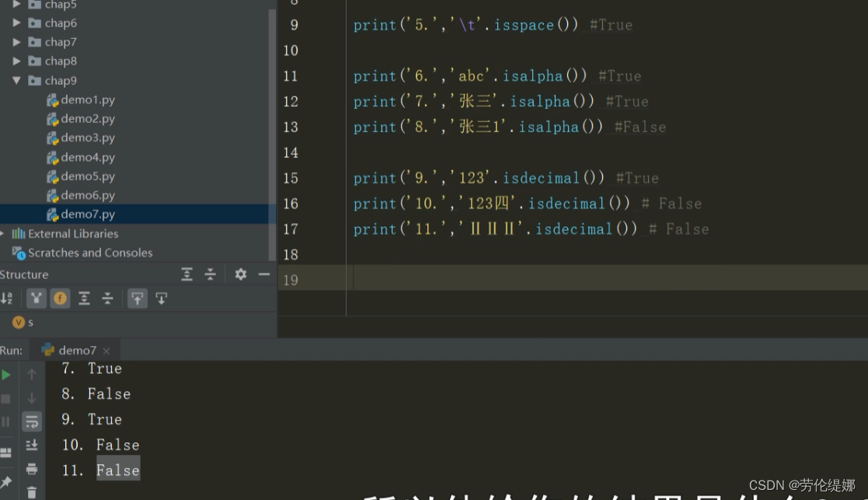Screen dimensions: 868x500
Task: Print the console output
Action: (x=32, y=469)
